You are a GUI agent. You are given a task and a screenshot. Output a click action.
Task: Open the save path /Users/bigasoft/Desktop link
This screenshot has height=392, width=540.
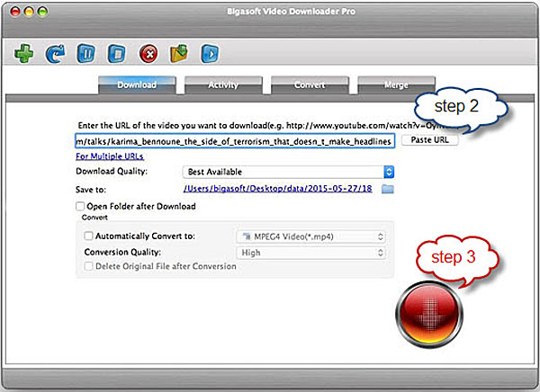277,189
